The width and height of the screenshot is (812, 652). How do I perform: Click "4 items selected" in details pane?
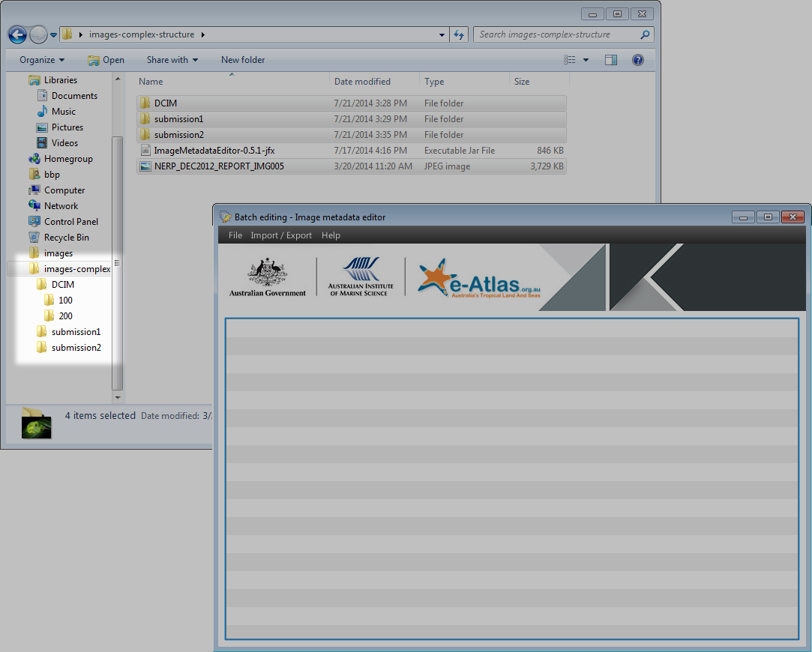point(100,415)
